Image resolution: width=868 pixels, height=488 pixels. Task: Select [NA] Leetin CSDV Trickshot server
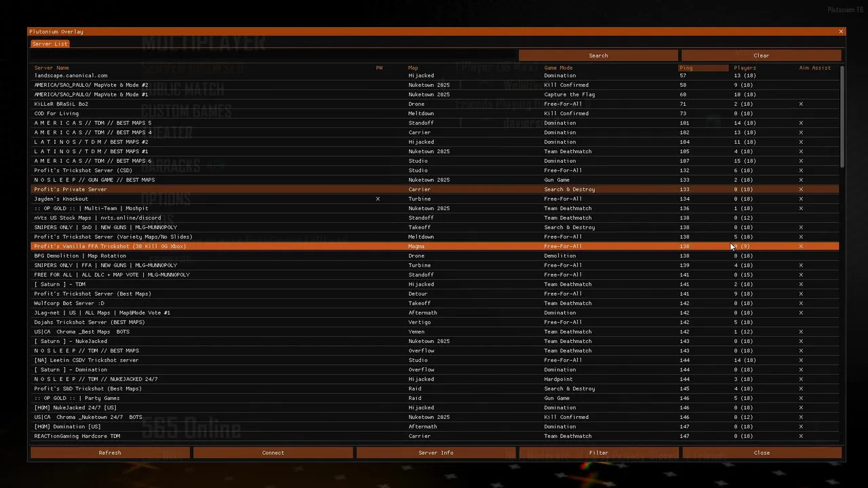coord(435,360)
